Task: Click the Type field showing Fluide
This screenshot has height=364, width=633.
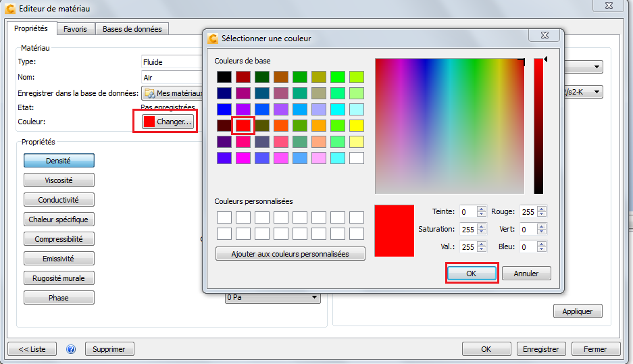Action: pos(172,61)
